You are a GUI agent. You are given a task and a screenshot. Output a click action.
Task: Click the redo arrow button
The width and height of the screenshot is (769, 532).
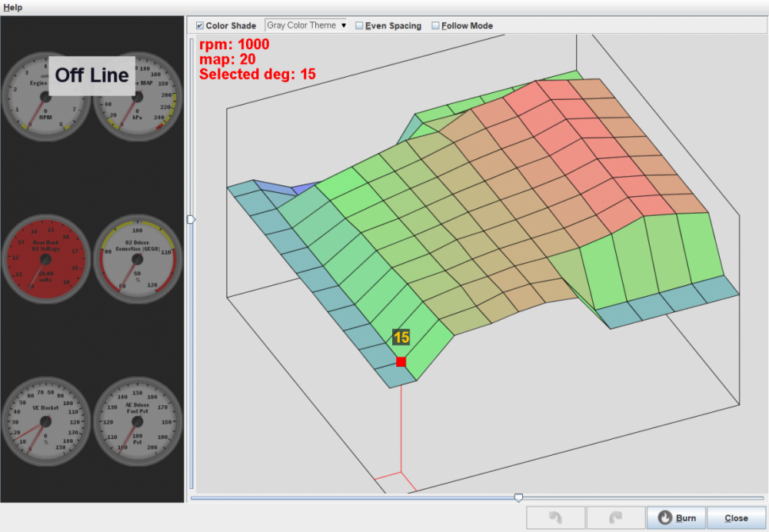point(615,518)
